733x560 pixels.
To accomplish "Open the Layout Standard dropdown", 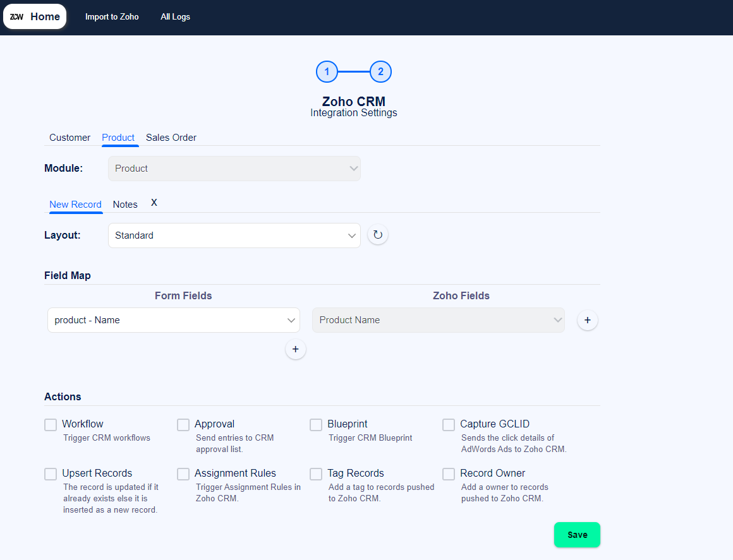I will (x=234, y=235).
